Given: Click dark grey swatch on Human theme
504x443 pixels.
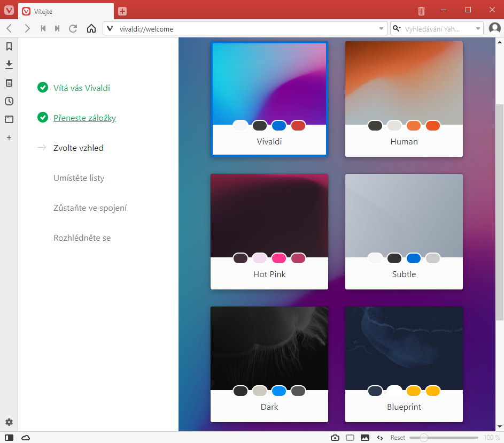Looking at the screenshot, I should pos(375,126).
